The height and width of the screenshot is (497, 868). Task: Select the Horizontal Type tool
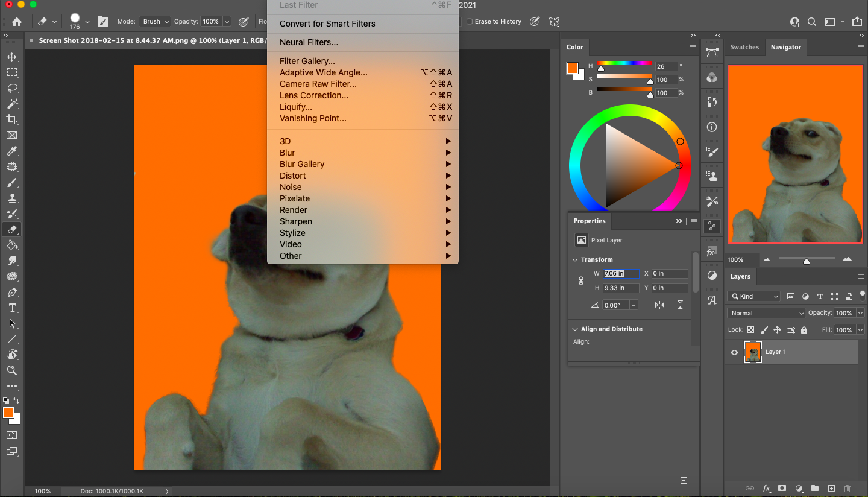(x=12, y=308)
